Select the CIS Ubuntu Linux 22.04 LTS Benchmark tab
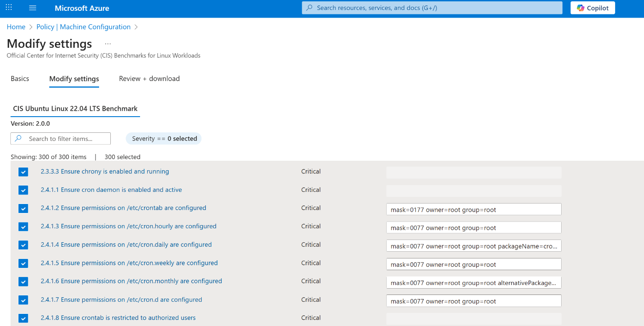The width and height of the screenshot is (644, 326). [75, 109]
